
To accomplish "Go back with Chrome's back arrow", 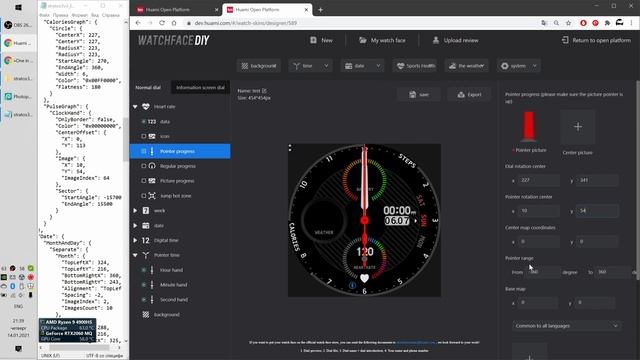I will 138,23.
